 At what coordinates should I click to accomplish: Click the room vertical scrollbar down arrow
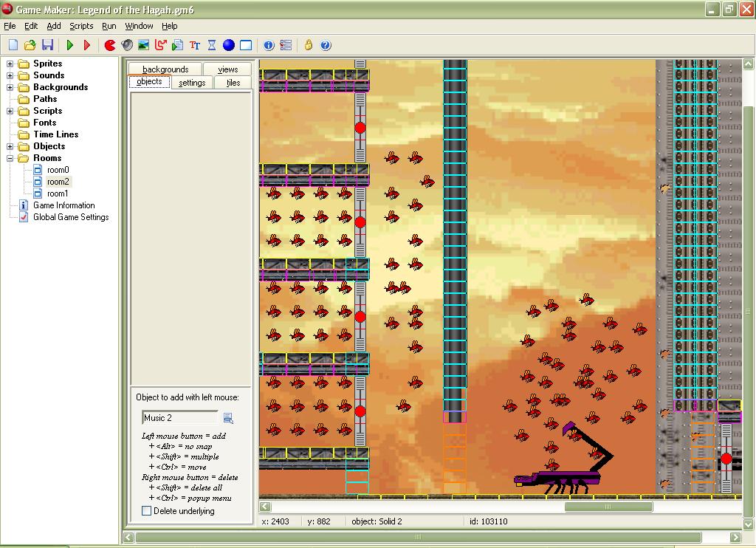pos(749,524)
